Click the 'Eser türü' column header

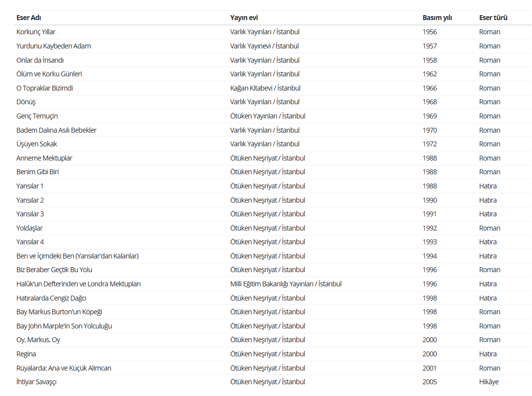[x=493, y=18]
